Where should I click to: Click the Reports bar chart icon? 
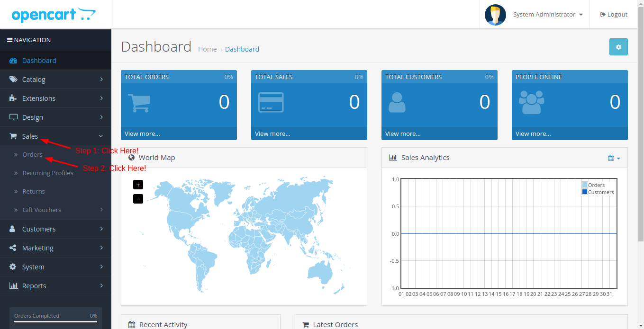tap(14, 286)
